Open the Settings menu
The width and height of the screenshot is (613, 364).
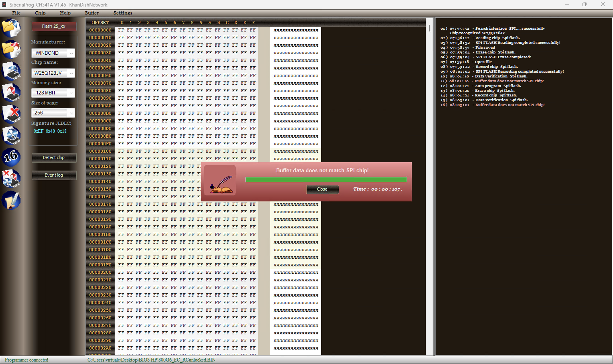123,13
